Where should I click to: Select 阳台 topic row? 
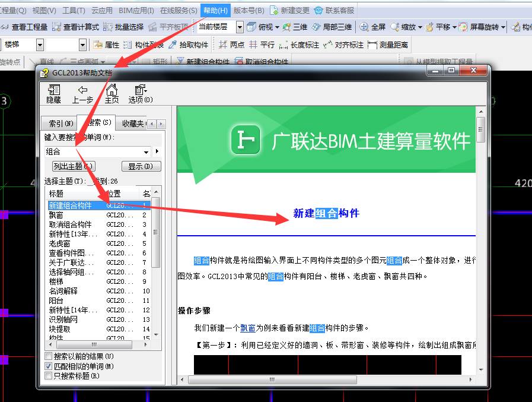[98, 300]
